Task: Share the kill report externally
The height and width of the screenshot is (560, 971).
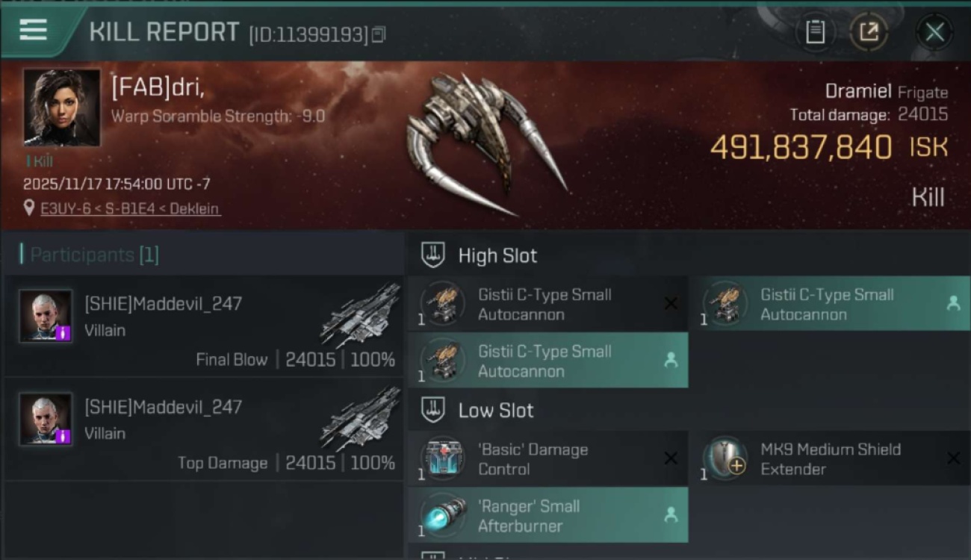Action: pyautogui.click(x=869, y=32)
